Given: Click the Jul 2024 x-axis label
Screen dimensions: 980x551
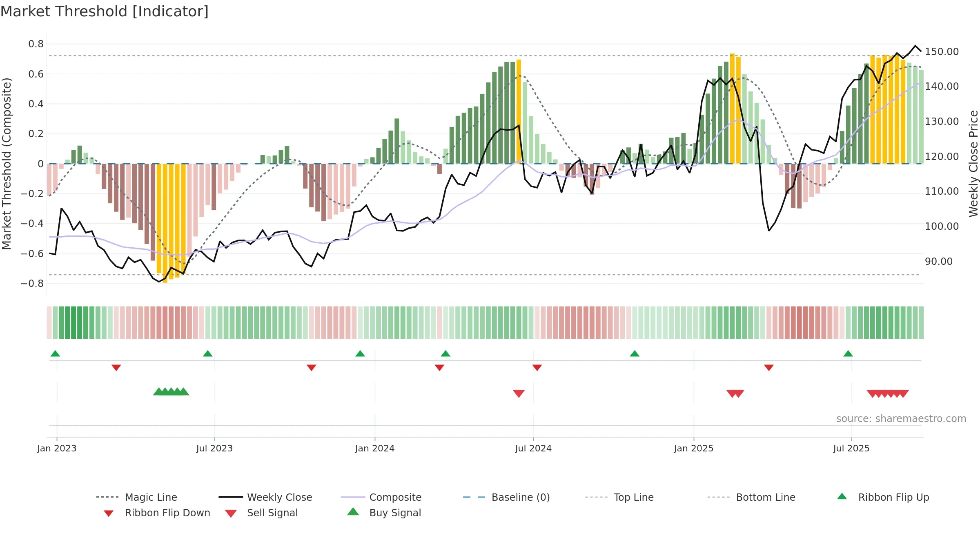Looking at the screenshot, I should (533, 448).
